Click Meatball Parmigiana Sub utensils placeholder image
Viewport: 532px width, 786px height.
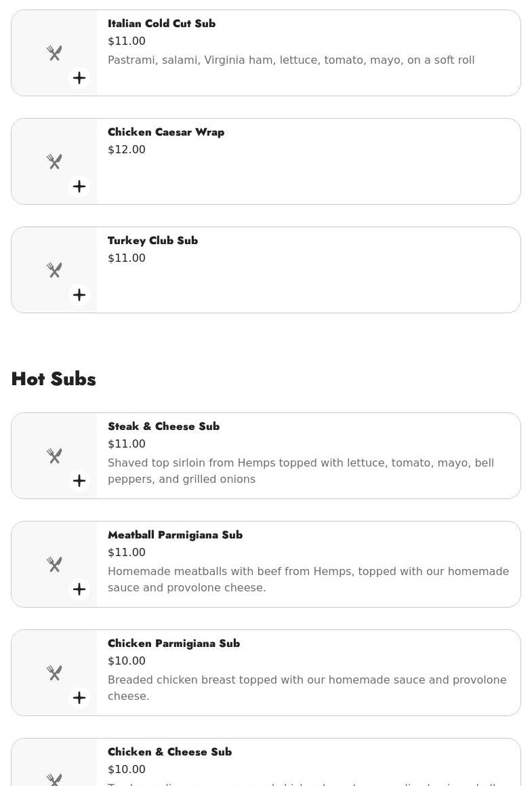click(x=54, y=564)
